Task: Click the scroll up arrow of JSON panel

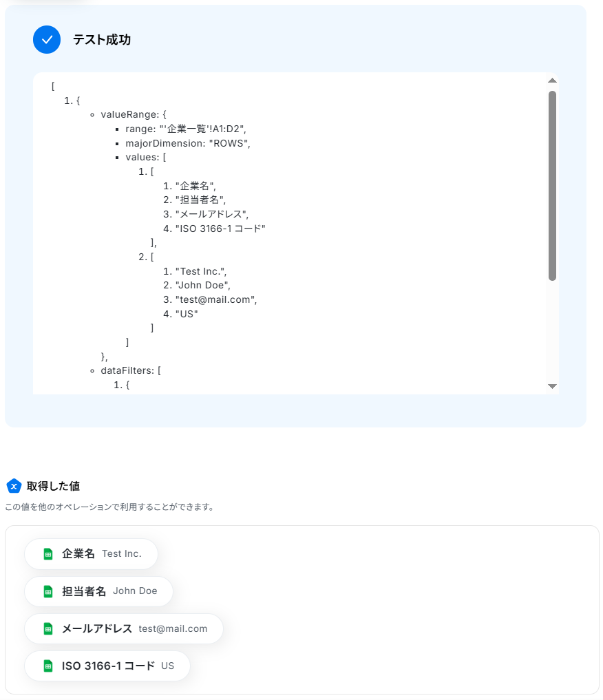Action: tap(552, 81)
